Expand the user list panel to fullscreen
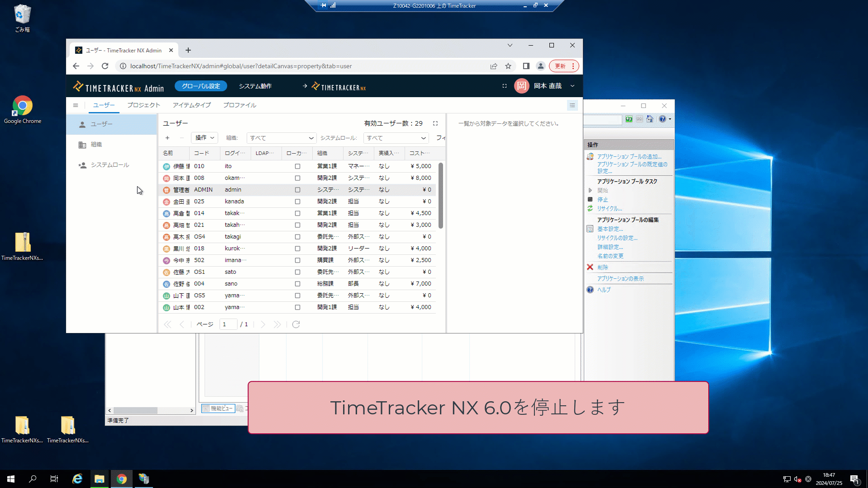 click(x=435, y=123)
